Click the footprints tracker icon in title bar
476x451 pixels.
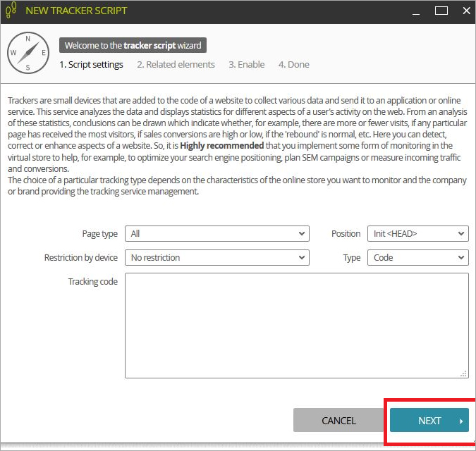pyautogui.click(x=11, y=11)
